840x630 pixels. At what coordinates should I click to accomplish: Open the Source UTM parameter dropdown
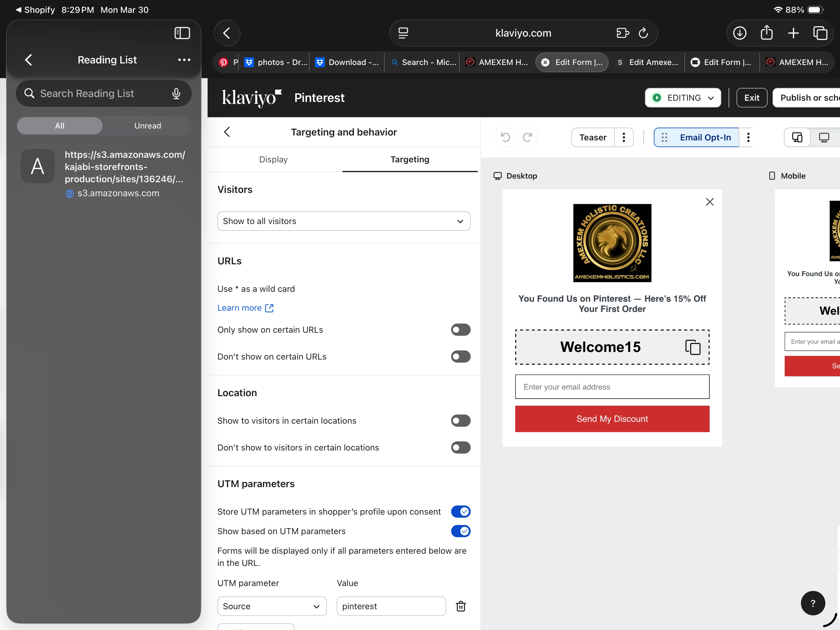pyautogui.click(x=272, y=606)
